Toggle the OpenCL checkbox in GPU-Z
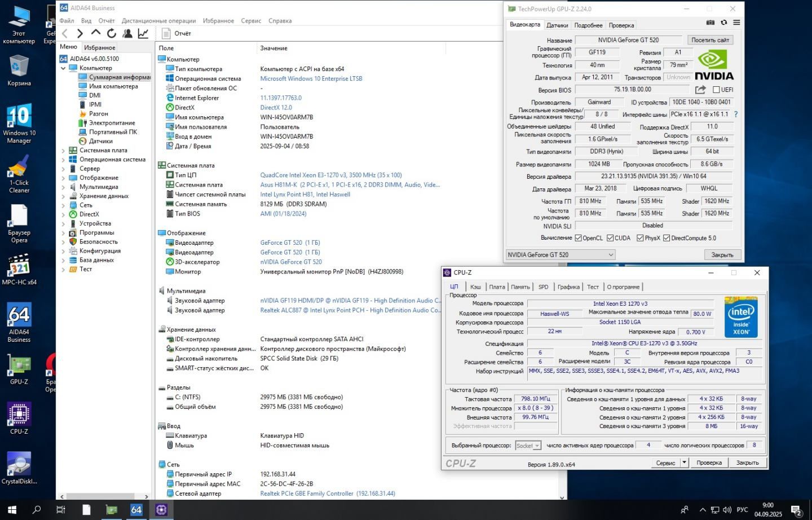 pyautogui.click(x=578, y=238)
